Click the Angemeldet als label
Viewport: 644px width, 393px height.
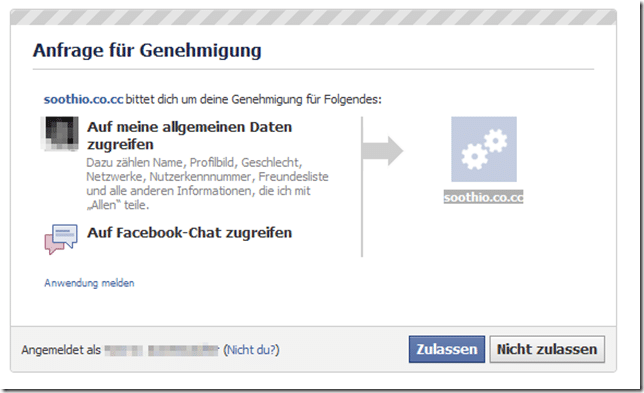(x=61, y=350)
